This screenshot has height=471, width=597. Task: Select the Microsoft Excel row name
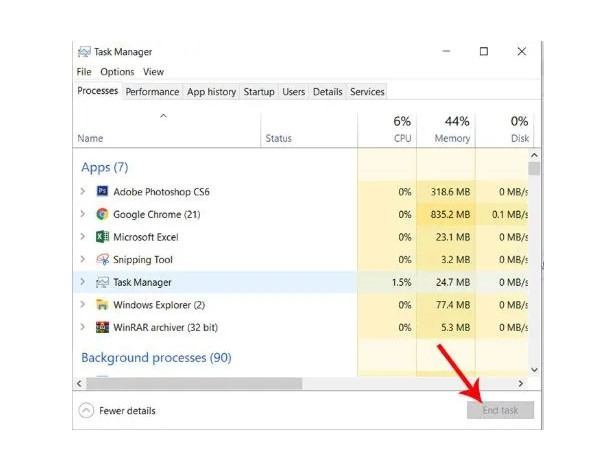coord(146,237)
